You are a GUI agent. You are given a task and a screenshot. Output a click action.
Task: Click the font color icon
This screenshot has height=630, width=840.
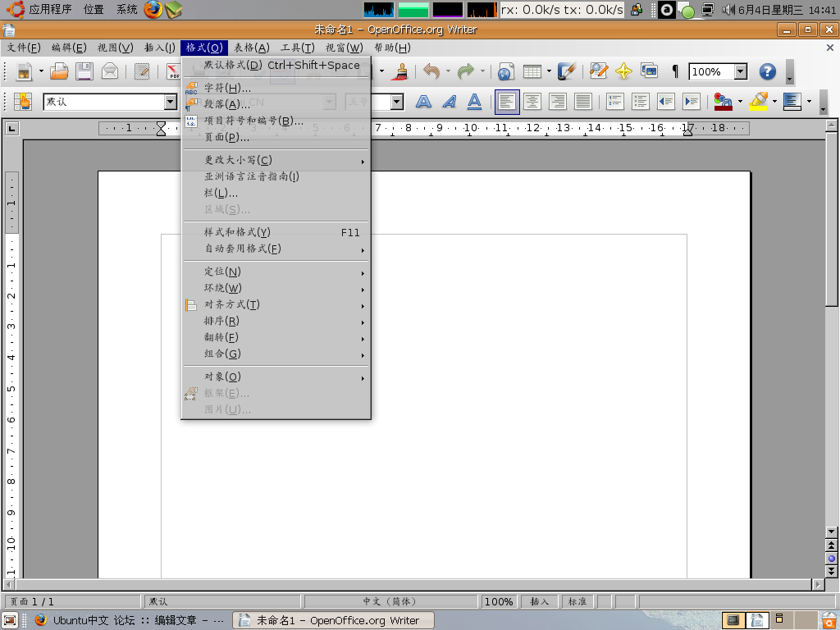click(723, 101)
